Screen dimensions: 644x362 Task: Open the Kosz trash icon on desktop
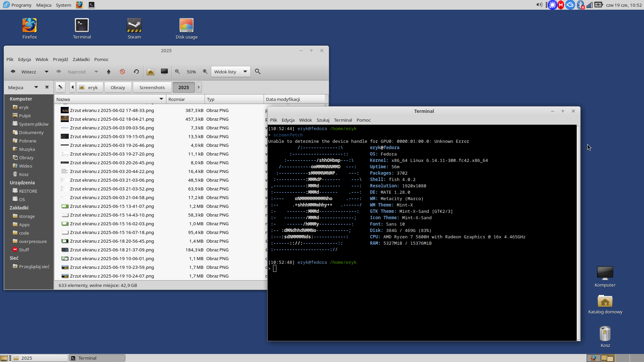coord(605,337)
